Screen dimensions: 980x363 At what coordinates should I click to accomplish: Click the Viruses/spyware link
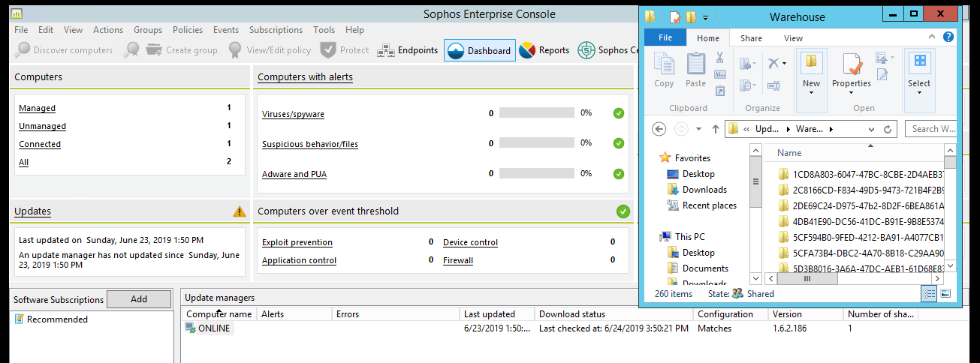click(x=293, y=114)
